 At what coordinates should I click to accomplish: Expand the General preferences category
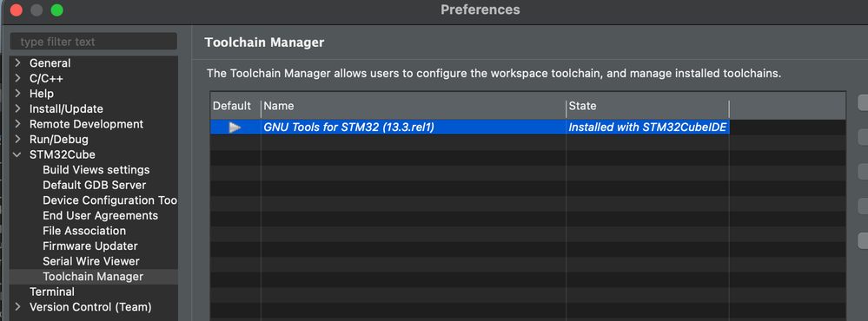click(x=17, y=63)
